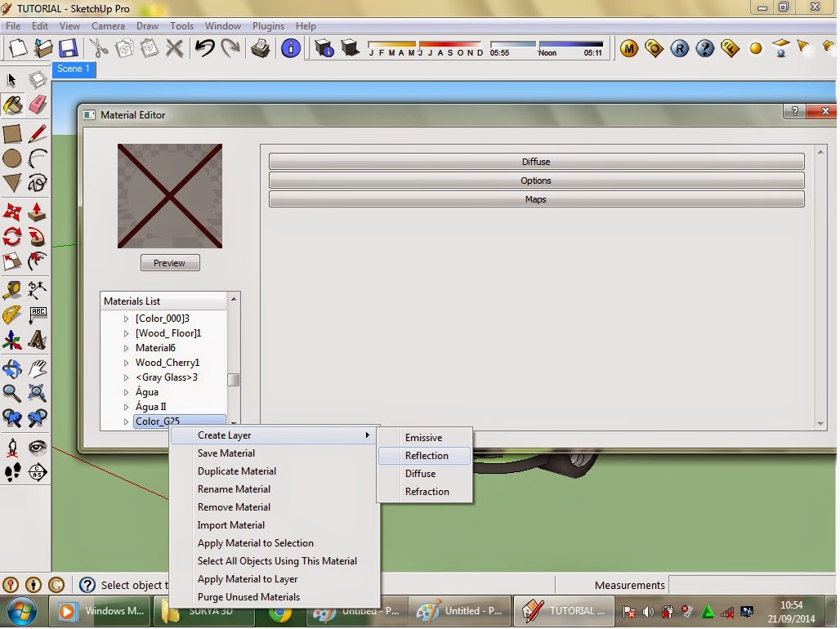This screenshot has height=629, width=840.
Task: Click the material preview thumbnail
Action: (x=170, y=196)
